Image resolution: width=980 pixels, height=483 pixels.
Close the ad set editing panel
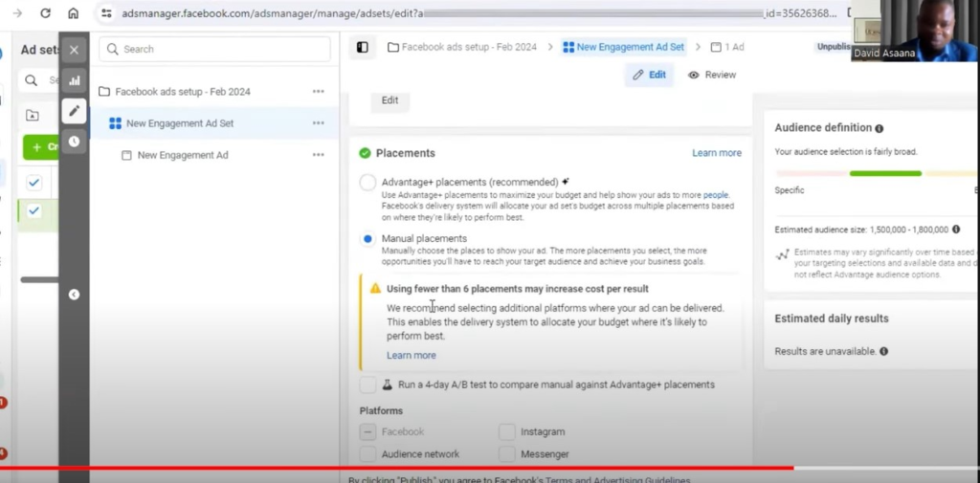coord(74,50)
